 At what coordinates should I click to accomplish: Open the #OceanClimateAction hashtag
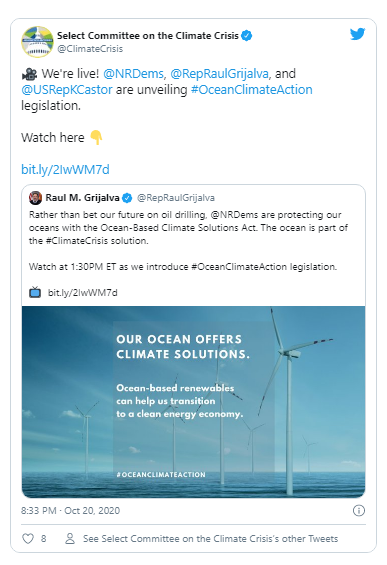click(252, 89)
